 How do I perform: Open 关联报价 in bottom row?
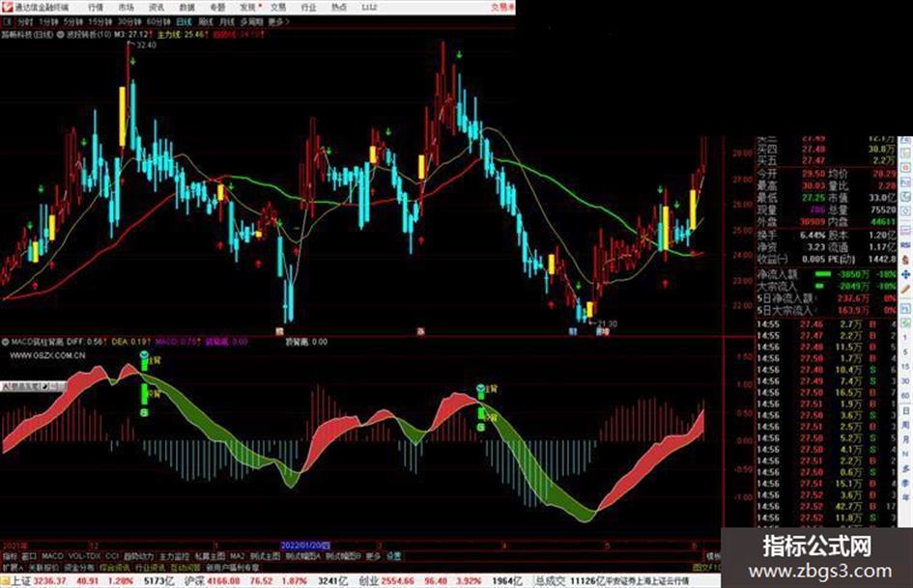[x=43, y=568]
